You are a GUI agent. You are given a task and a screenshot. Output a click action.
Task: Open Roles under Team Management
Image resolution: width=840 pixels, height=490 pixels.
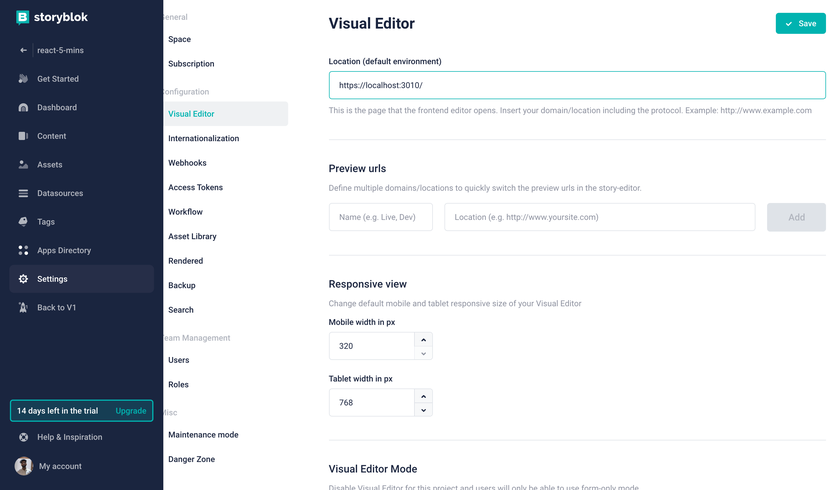178,385
